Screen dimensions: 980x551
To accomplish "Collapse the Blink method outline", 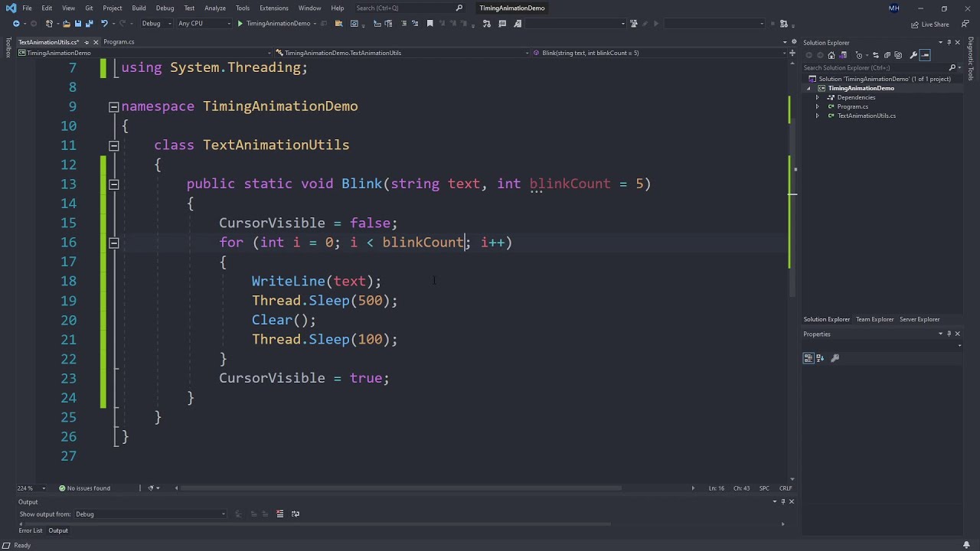I will point(113,184).
